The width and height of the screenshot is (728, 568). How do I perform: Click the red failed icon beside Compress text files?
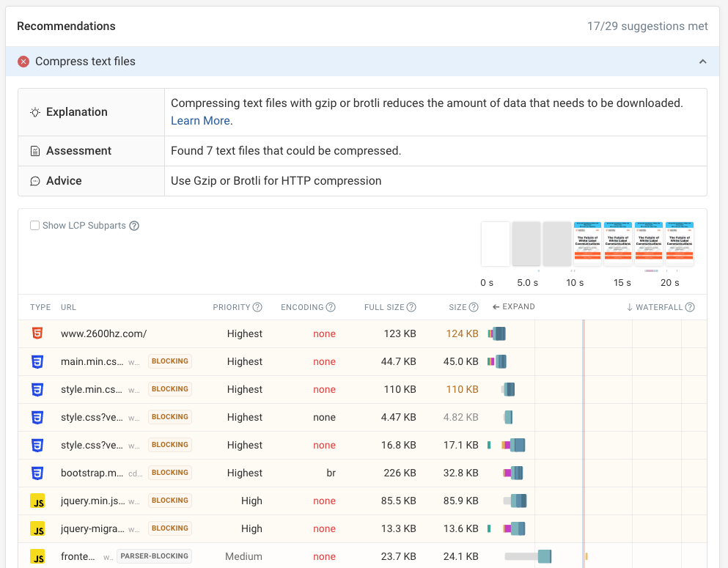pos(23,62)
